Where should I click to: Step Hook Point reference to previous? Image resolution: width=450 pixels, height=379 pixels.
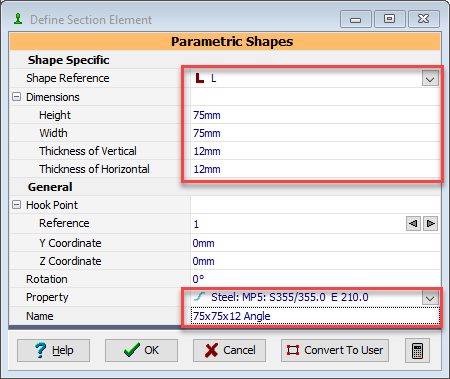413,223
